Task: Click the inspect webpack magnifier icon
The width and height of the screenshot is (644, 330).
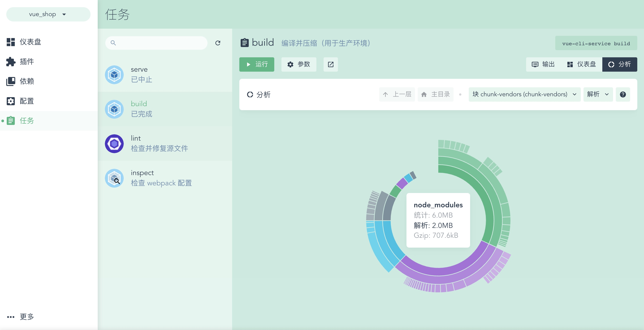Action: point(114,178)
